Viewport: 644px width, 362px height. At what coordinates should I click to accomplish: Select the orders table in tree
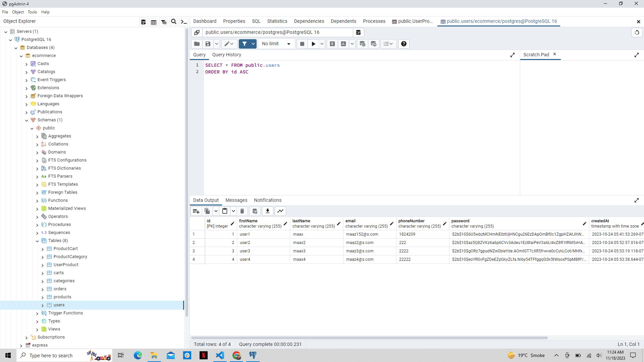[60, 289]
